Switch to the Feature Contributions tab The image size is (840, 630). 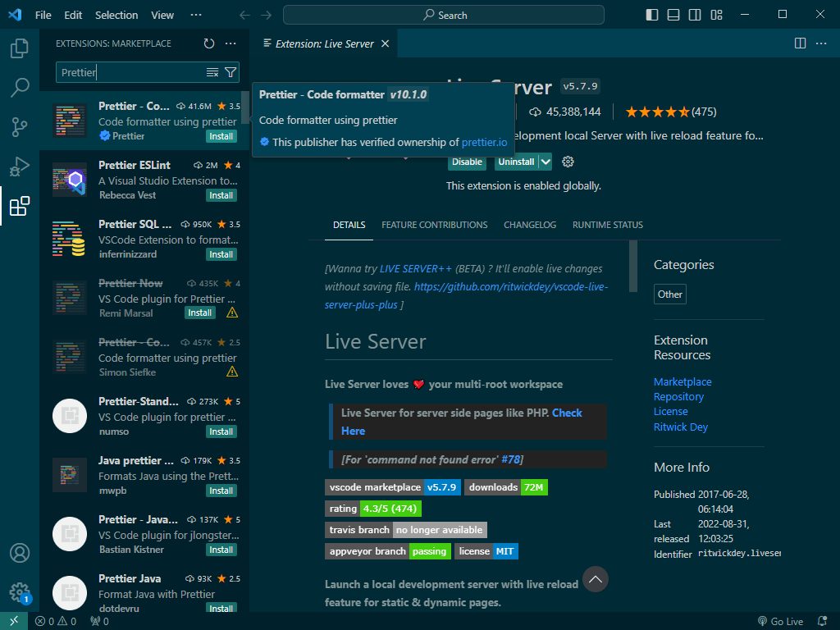(x=435, y=225)
